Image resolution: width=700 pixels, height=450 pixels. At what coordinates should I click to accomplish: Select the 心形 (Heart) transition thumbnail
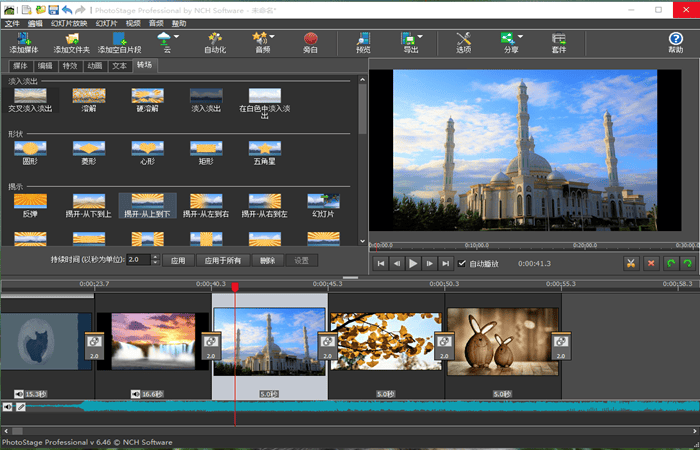point(147,146)
